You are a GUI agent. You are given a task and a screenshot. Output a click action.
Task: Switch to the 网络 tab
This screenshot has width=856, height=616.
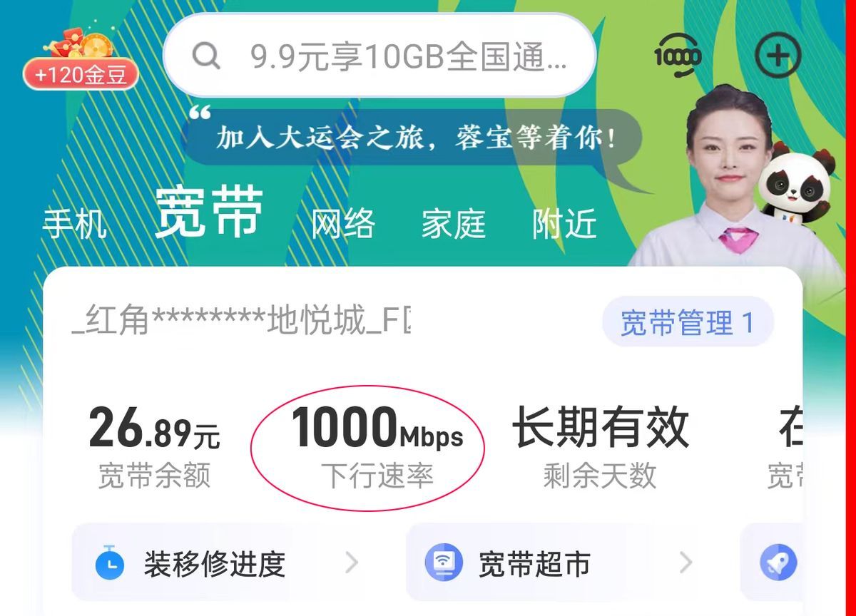pyautogui.click(x=343, y=224)
